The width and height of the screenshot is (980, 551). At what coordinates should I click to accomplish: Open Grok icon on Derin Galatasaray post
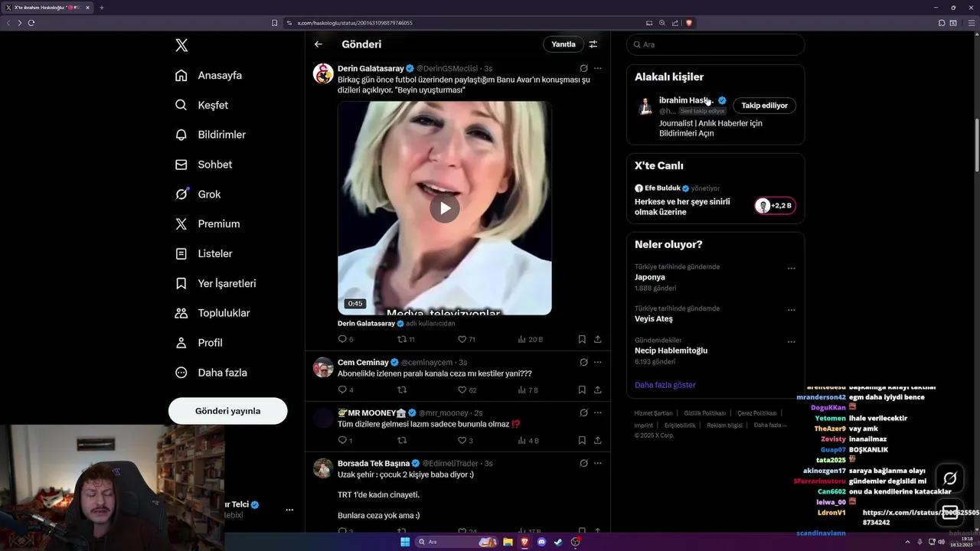[x=583, y=68]
